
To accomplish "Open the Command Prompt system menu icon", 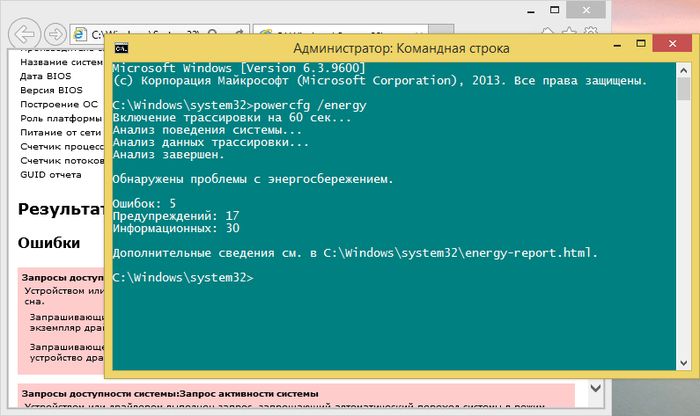I will (x=120, y=47).
